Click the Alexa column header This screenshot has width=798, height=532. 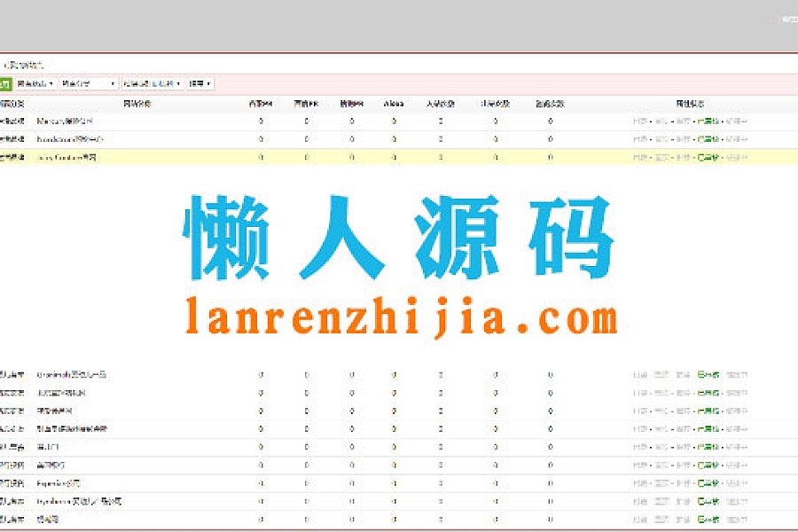click(394, 104)
